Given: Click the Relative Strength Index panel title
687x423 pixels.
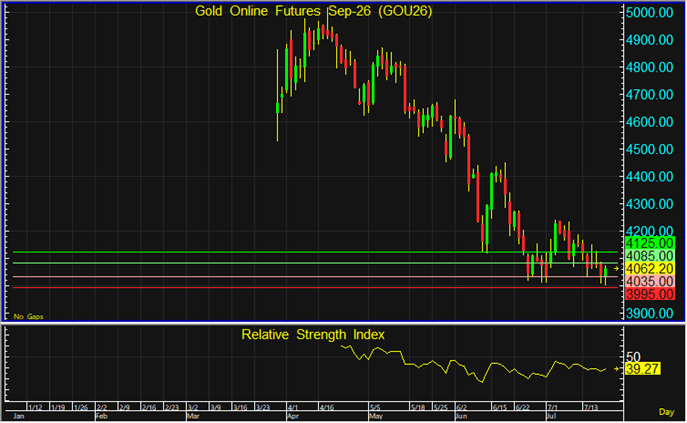Looking at the screenshot, I should tap(313, 335).
